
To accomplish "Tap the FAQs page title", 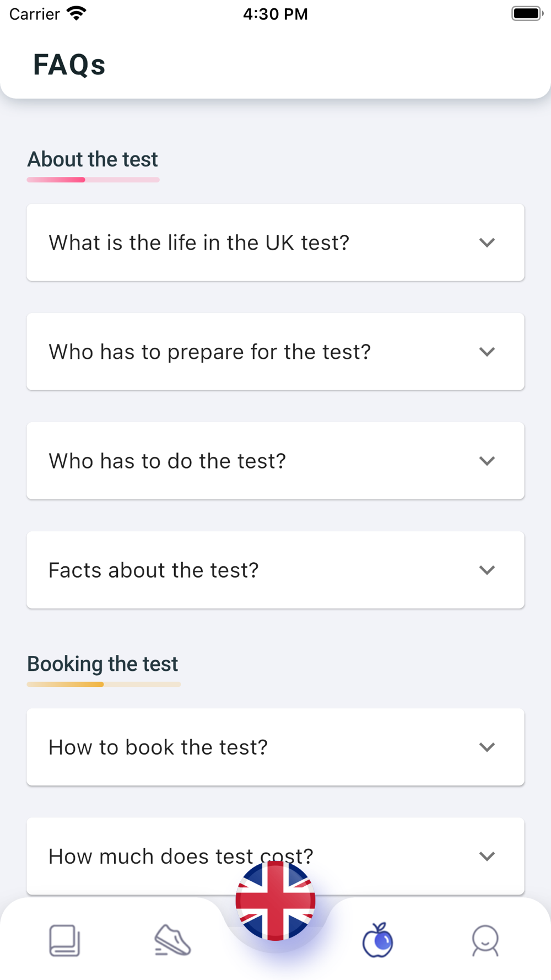I will coord(69,64).
